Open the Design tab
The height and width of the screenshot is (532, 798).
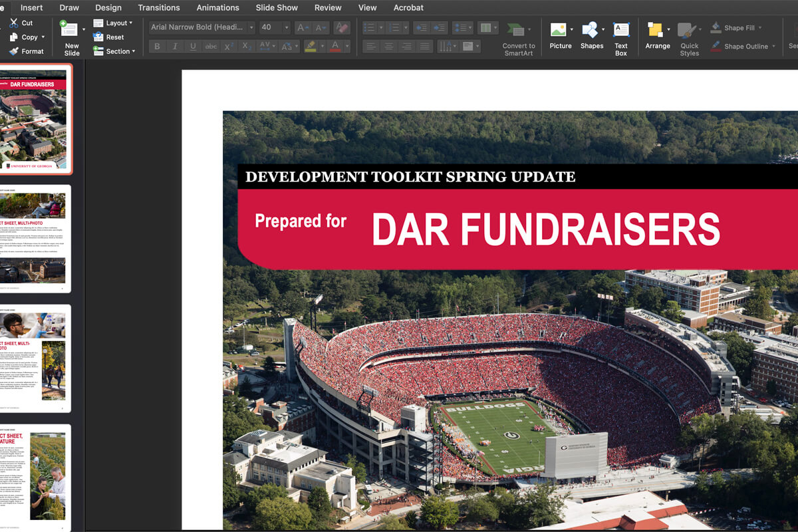pyautogui.click(x=108, y=7)
